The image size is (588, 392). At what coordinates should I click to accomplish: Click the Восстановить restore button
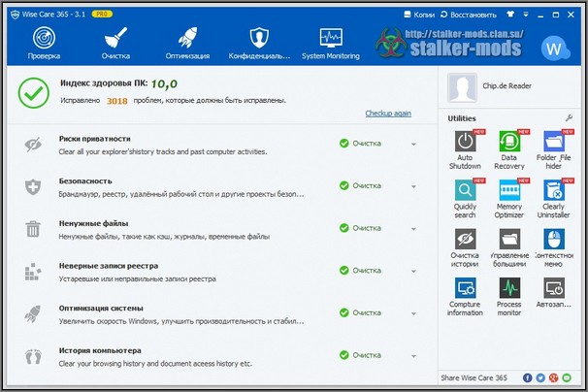click(469, 15)
